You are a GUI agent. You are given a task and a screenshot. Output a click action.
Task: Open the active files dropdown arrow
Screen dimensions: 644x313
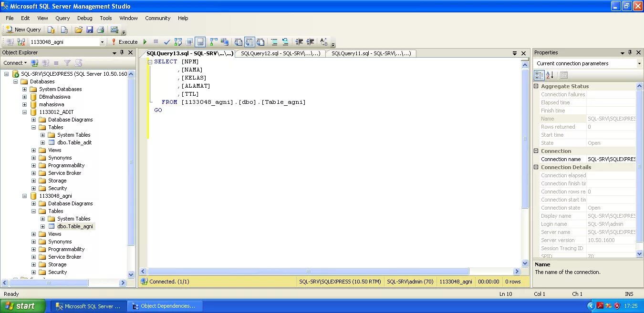click(x=515, y=53)
